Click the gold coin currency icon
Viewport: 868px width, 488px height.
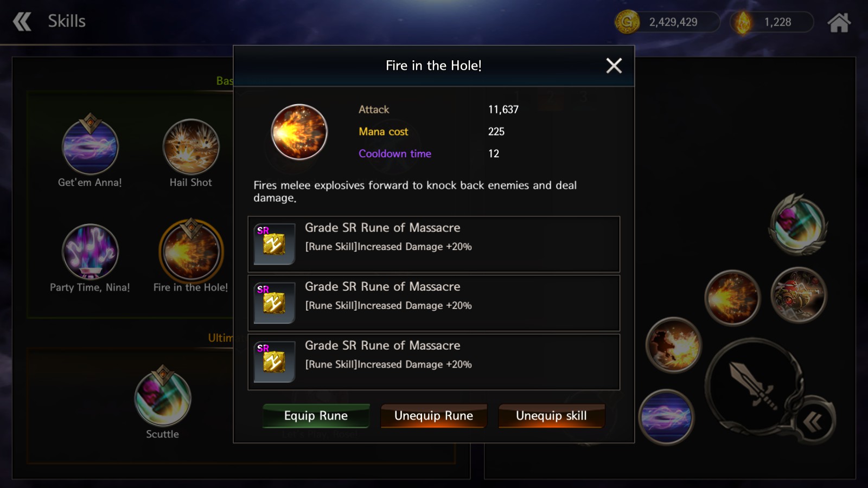627,22
